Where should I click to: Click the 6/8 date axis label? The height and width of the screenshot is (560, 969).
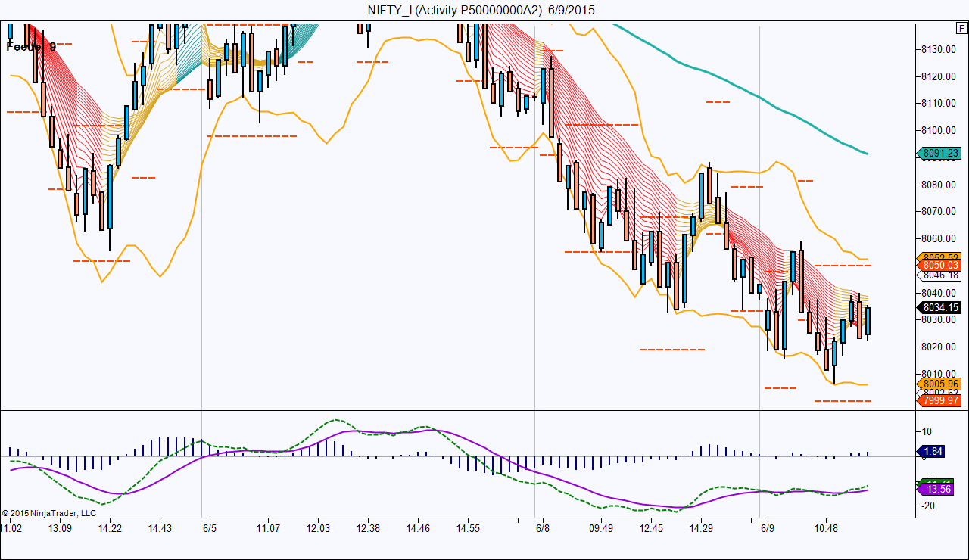543,528
